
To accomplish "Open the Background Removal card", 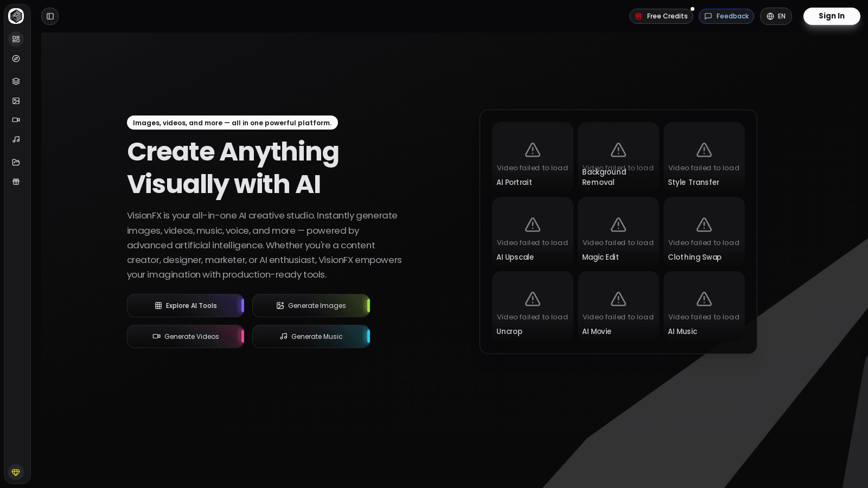I will [x=618, y=157].
